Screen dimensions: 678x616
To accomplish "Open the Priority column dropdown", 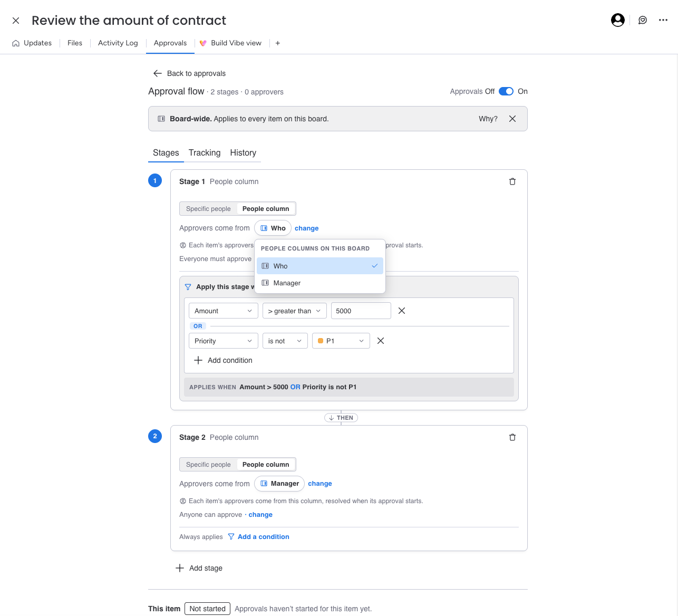I will (224, 341).
